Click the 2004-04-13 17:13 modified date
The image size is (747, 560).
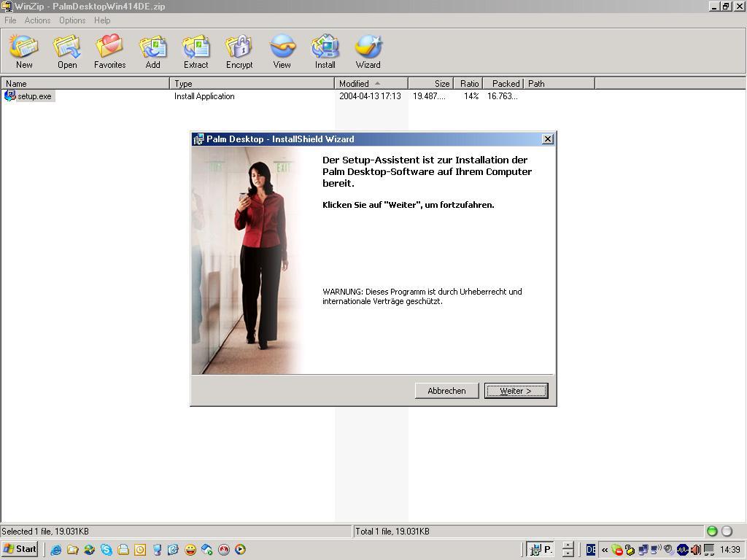[x=370, y=96]
